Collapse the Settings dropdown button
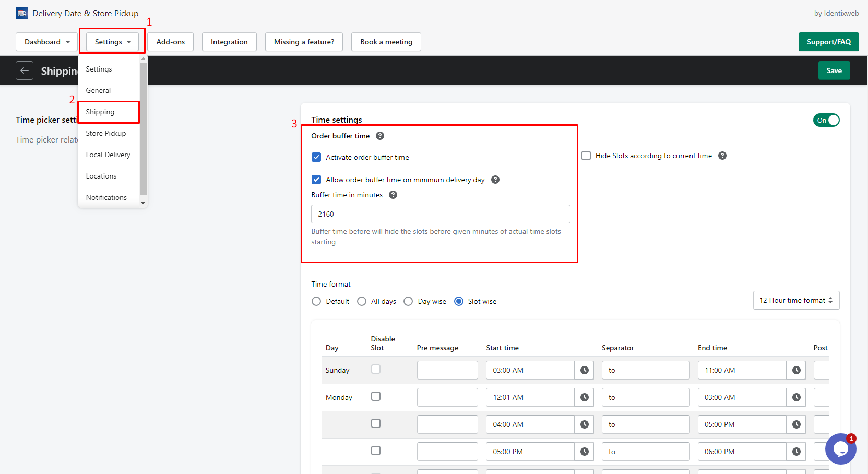The height and width of the screenshot is (474, 868). point(113,42)
